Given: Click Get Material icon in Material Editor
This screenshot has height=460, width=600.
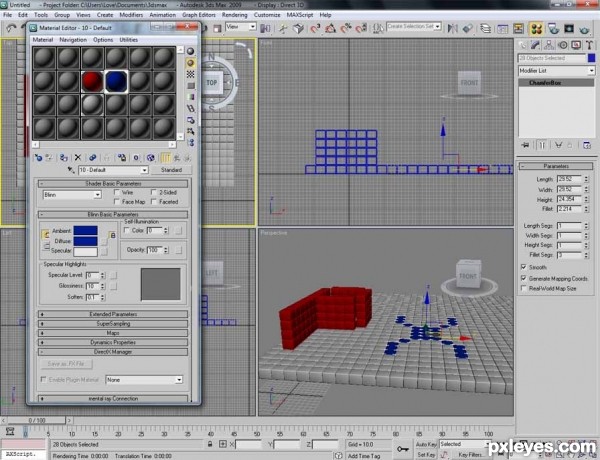Looking at the screenshot, I should 38,158.
